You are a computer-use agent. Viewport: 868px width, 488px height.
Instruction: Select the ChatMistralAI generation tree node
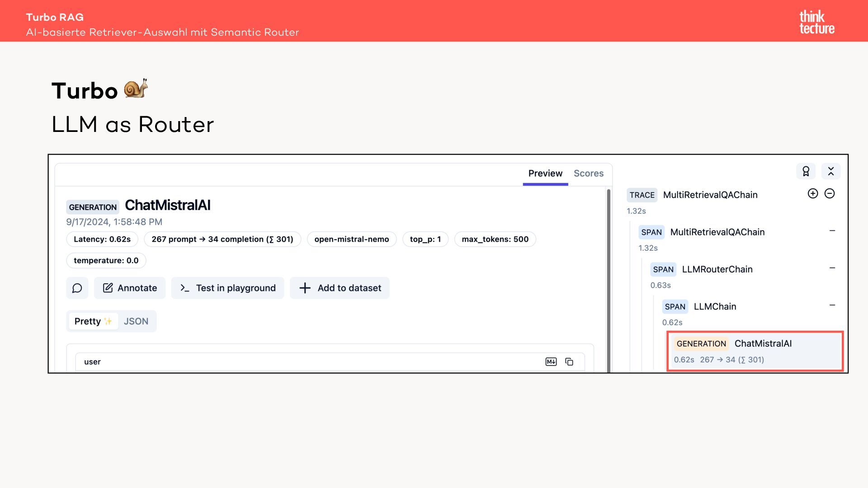point(755,351)
